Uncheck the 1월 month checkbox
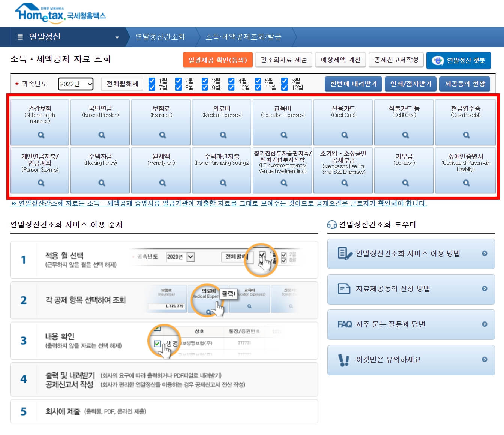 (x=151, y=80)
